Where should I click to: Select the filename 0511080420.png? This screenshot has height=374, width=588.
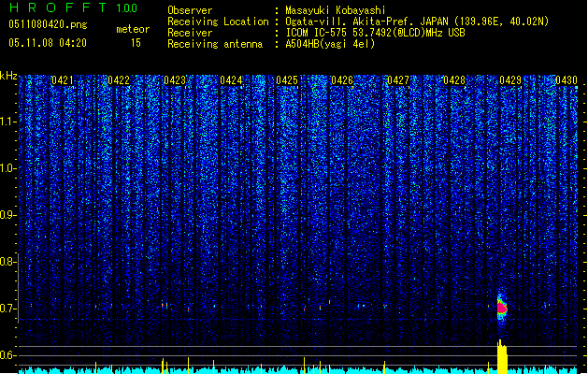point(48,24)
